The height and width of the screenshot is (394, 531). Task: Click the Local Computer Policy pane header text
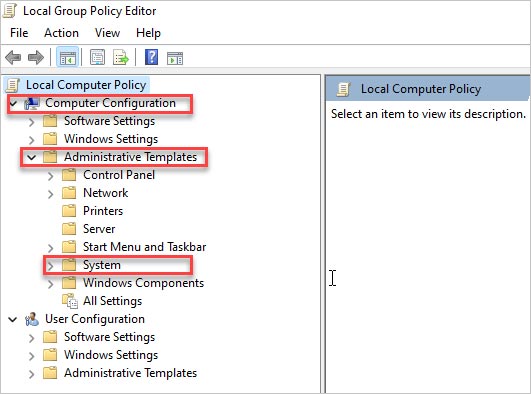[421, 89]
